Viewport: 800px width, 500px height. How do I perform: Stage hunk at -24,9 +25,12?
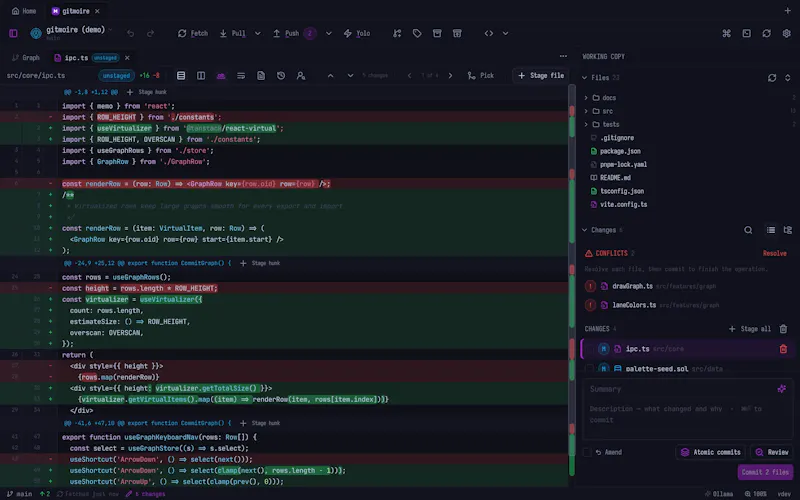[x=260, y=263]
